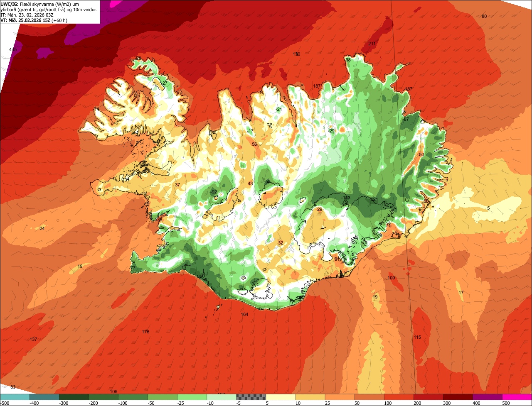532x406 pixels.
Task: Select the dark green swatch between -300 and -200
Action: (x=74, y=397)
